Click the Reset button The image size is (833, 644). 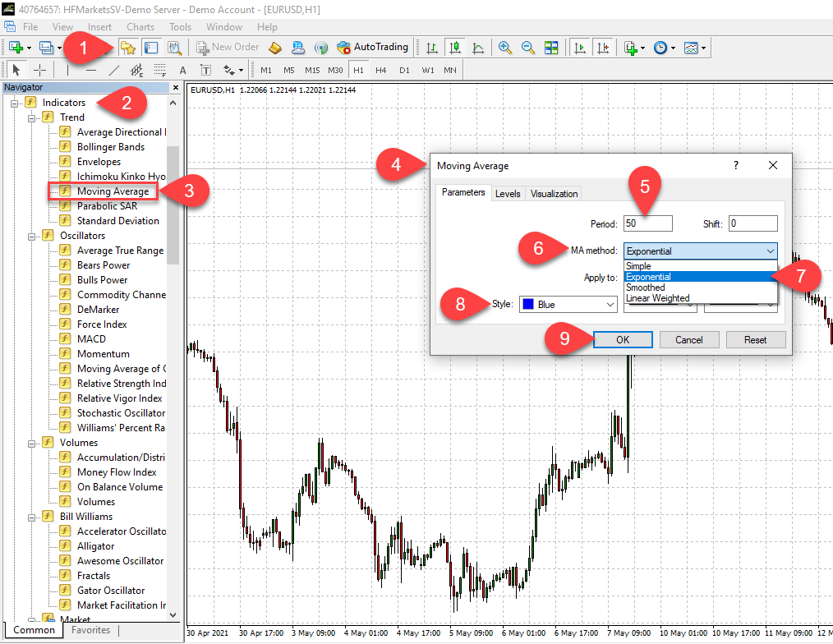pos(755,340)
